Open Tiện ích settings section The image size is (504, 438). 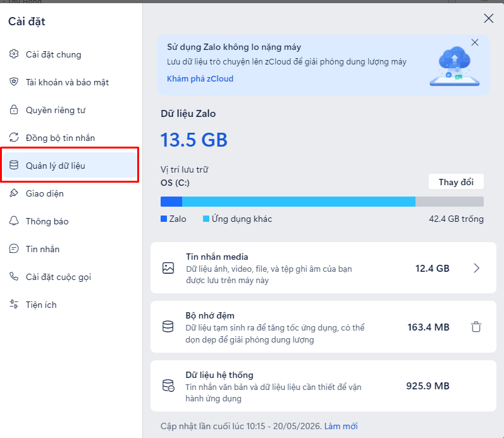tap(70, 304)
